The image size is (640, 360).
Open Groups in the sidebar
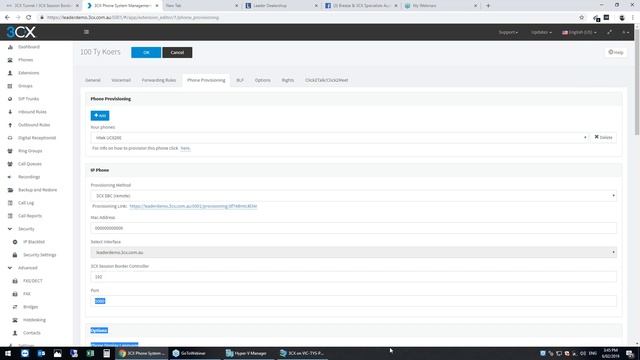pyautogui.click(x=25, y=86)
